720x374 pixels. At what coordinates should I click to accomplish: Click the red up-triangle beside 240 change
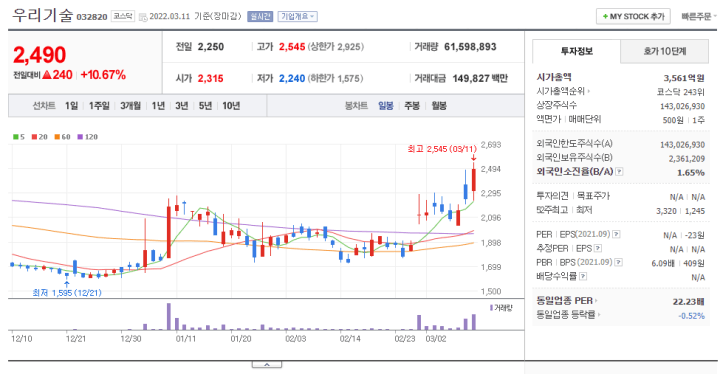pyautogui.click(x=47, y=75)
